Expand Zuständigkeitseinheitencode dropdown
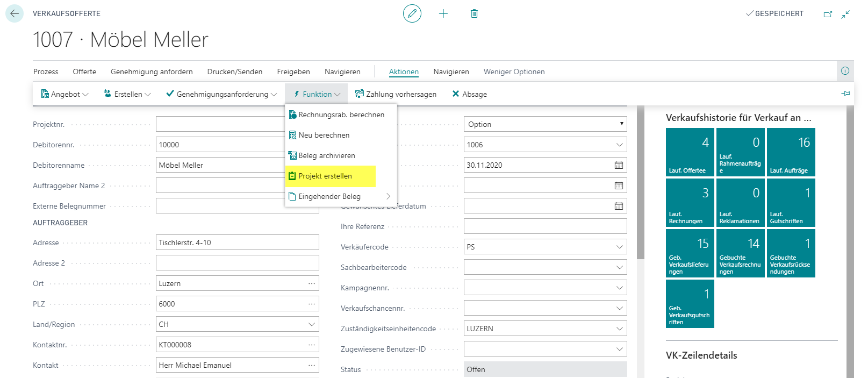Screen dimensions: 868x378 click(x=619, y=329)
